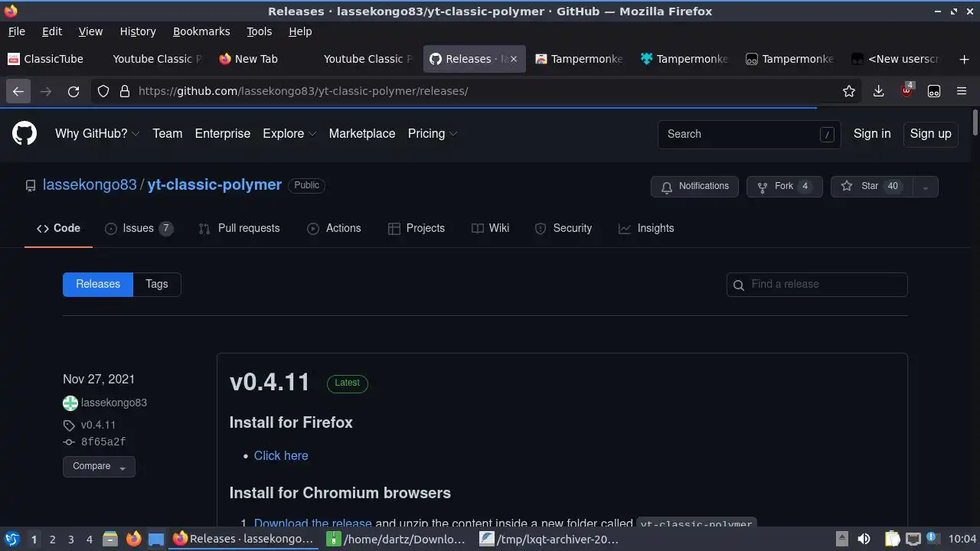Open the Firefox hamburger application menu

coord(962,91)
